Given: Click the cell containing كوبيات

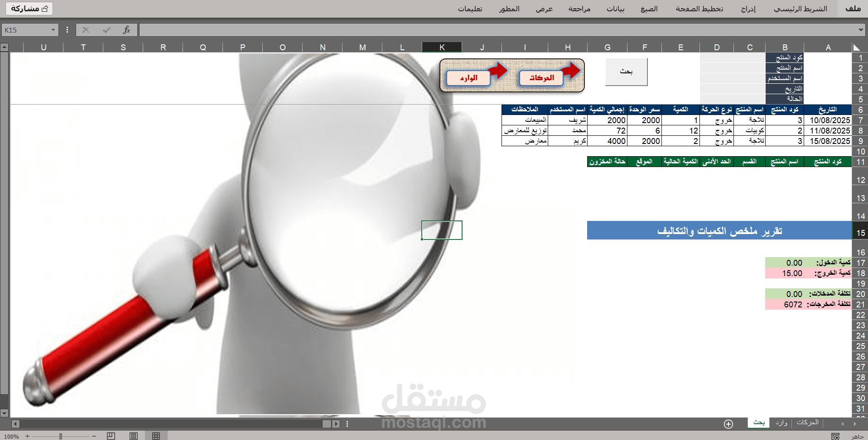Looking at the screenshot, I should [750, 131].
